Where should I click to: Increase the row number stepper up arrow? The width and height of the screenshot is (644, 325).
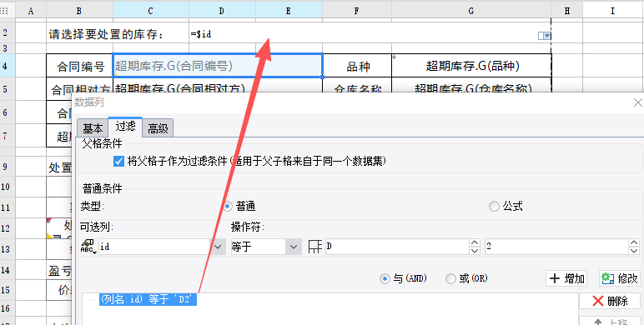click(x=634, y=243)
